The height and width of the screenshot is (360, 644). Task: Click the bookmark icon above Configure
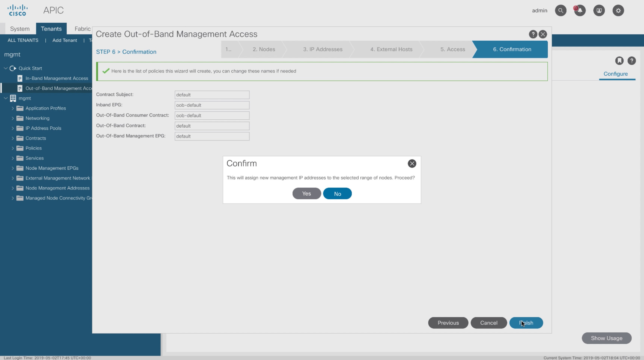619,61
